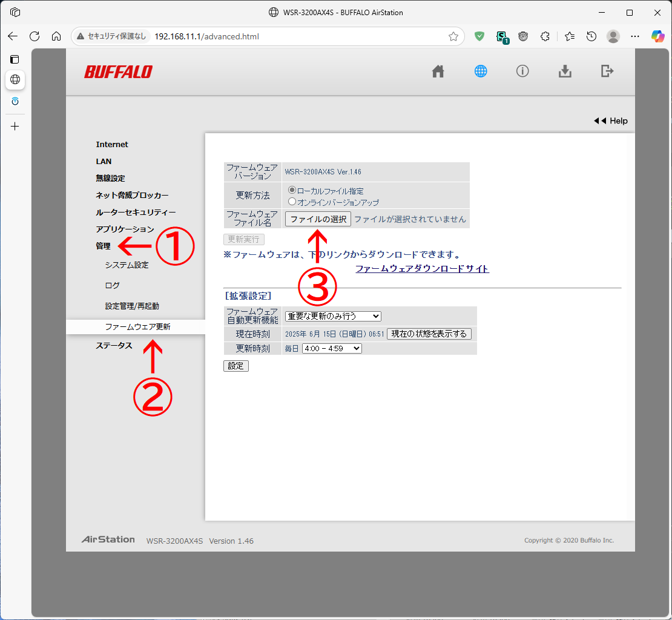Open Copilot from the browser toolbar

coord(657,36)
